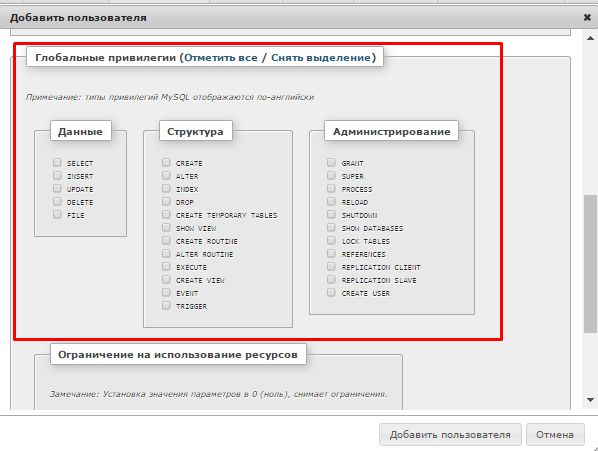
Task: Check the DROP privilege checkbox
Action: pyautogui.click(x=166, y=202)
